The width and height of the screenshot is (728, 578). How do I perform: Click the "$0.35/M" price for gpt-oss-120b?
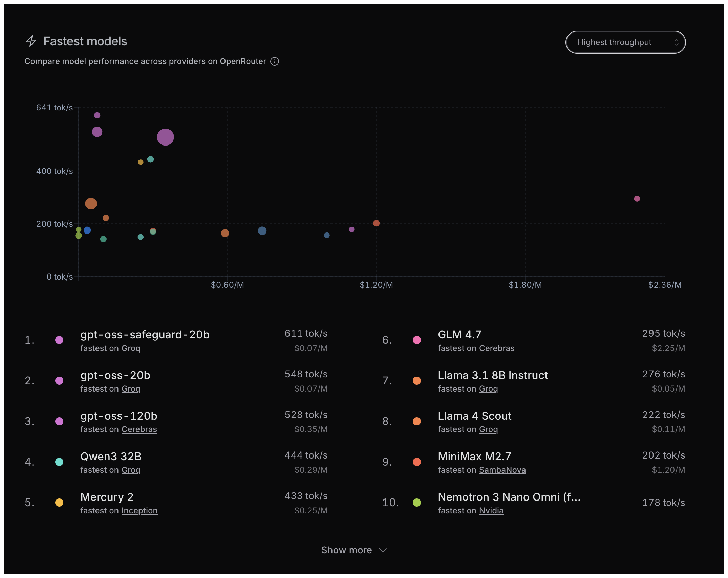pos(311,429)
